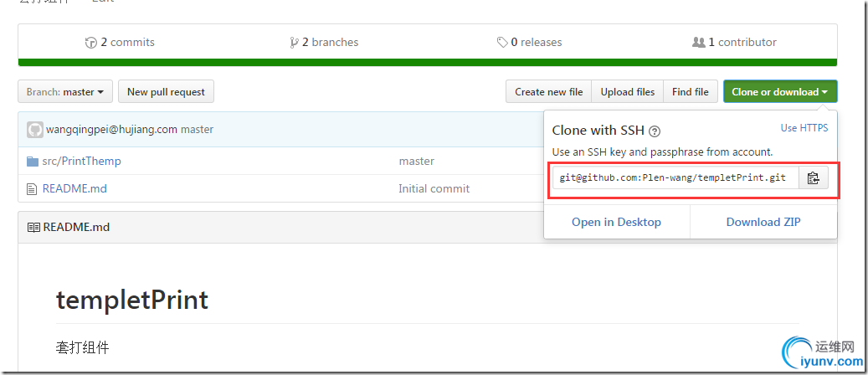Click the green language bar
Screen dimensions: 868x375
(x=428, y=62)
